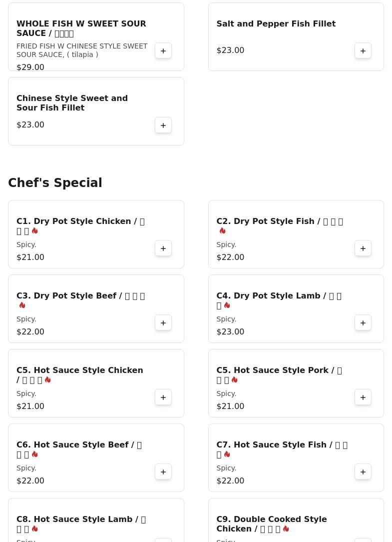Add Salt and Pepper Fish Fillet
This screenshot has height=542, width=392.
pos(363,51)
